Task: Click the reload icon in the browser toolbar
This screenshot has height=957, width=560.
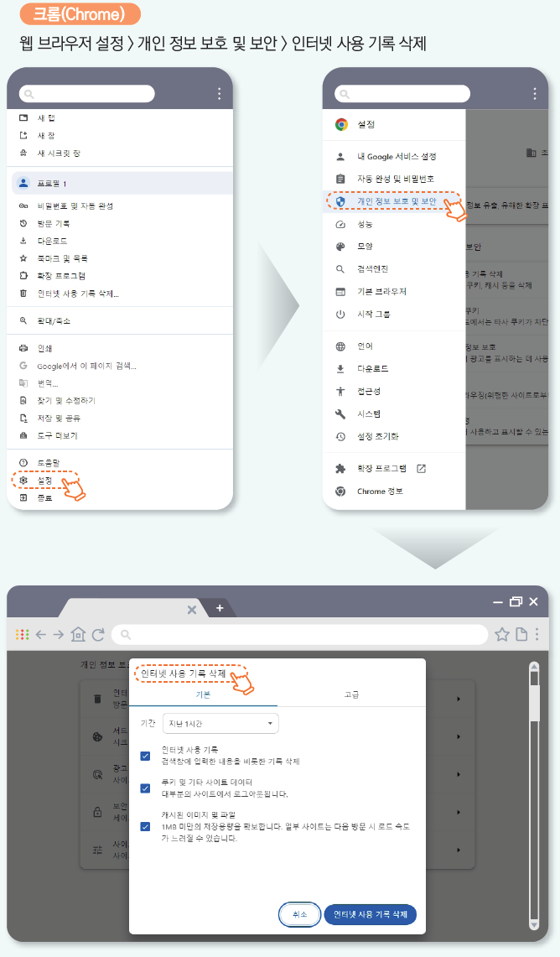Action: 97,635
